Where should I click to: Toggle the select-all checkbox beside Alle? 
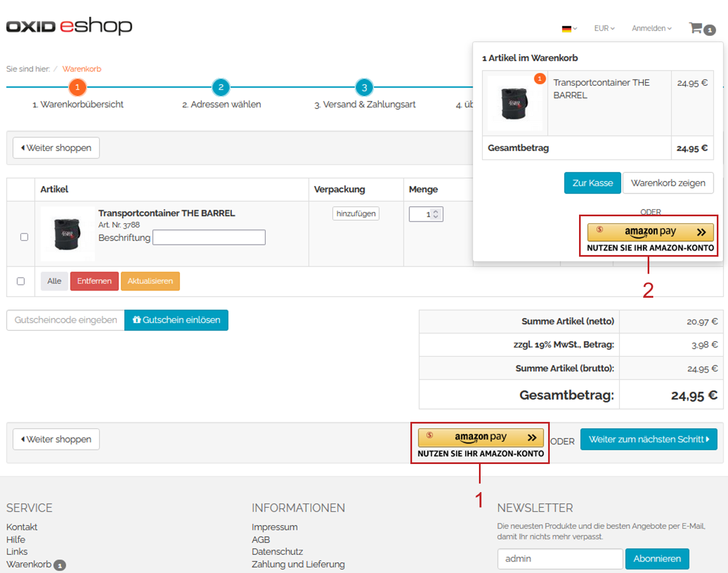point(21,281)
